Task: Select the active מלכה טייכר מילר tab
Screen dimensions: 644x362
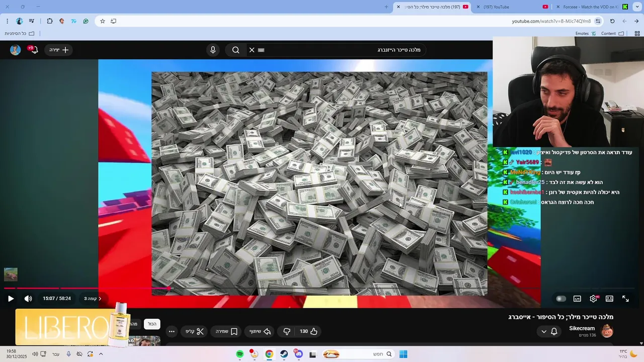Action: (x=432, y=7)
